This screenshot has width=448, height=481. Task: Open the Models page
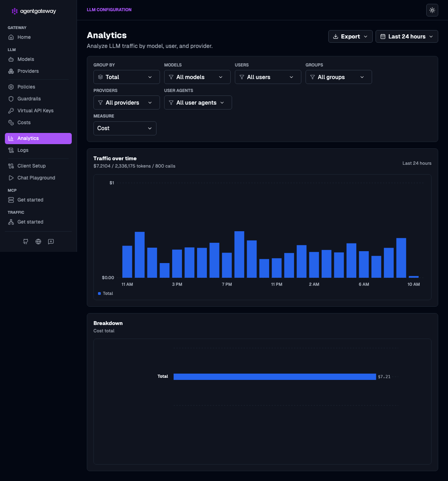38,59
